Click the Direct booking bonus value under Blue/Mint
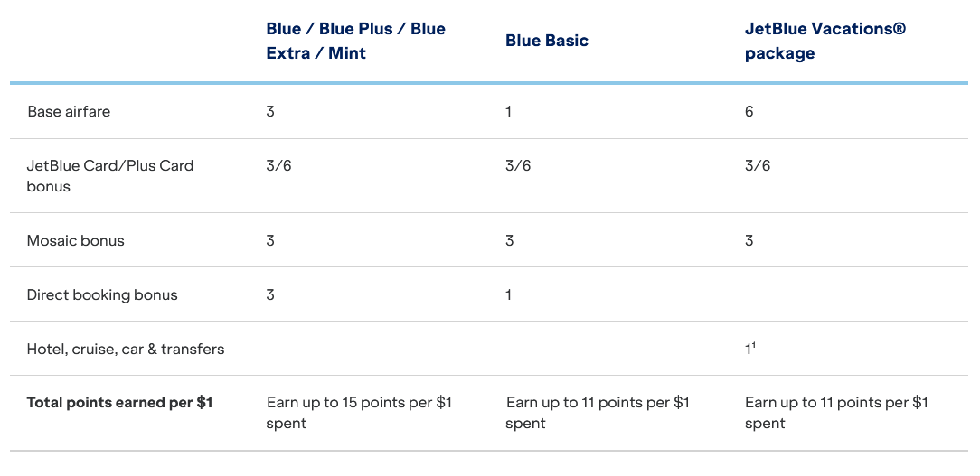 [x=270, y=295]
